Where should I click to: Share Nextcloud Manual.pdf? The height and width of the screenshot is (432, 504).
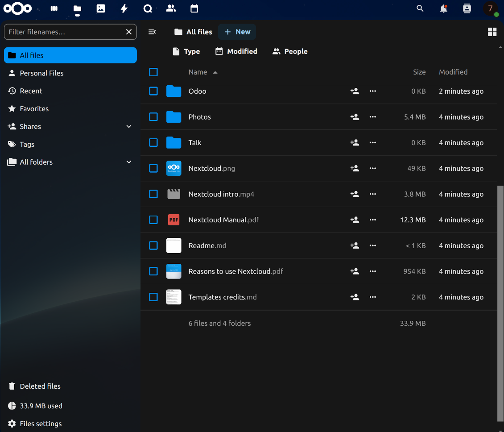coord(355,220)
